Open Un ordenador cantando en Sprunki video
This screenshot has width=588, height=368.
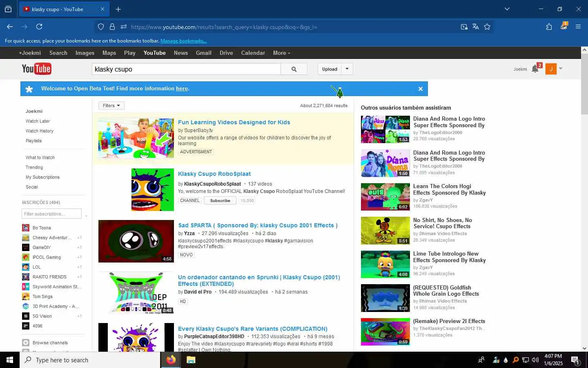click(x=259, y=280)
